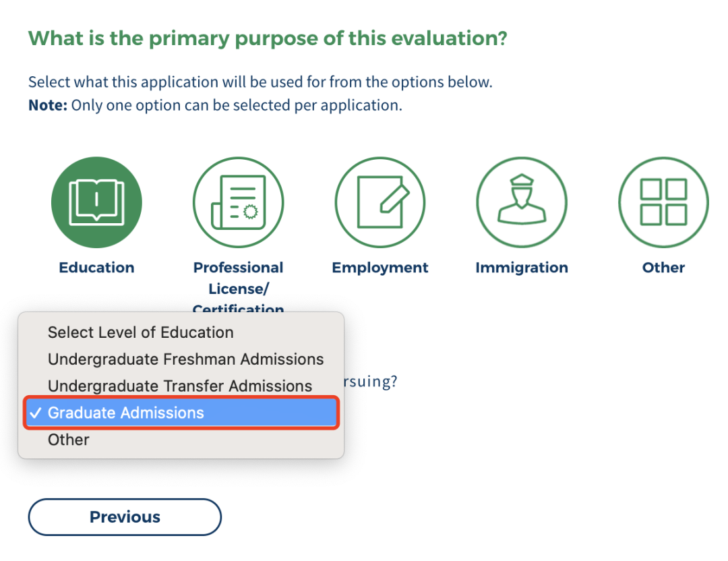Click the Other label under grid icon
This screenshot has width=728, height=561.
(663, 268)
